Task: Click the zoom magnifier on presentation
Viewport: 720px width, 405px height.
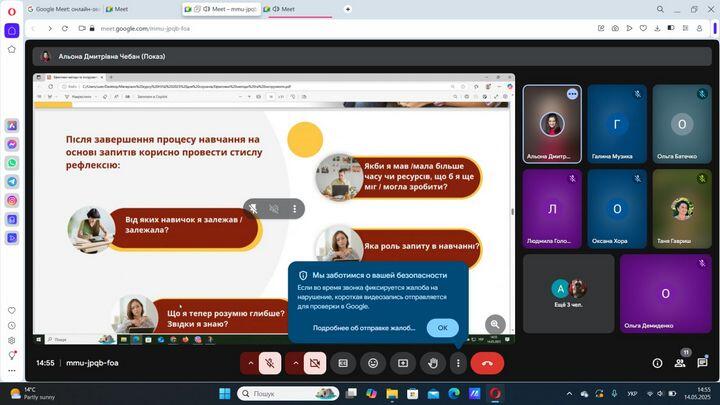Action: (x=495, y=324)
